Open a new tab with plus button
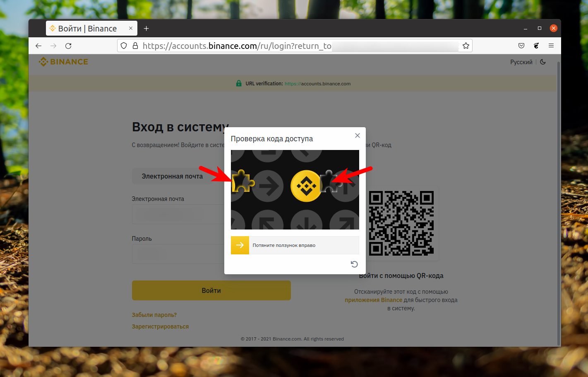 click(146, 28)
